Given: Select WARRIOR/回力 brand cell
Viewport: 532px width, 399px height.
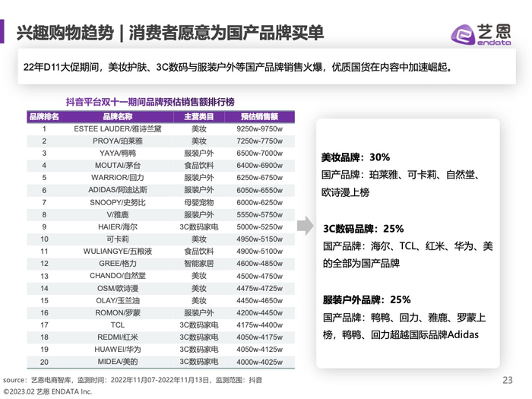Looking at the screenshot, I should coord(117,178).
